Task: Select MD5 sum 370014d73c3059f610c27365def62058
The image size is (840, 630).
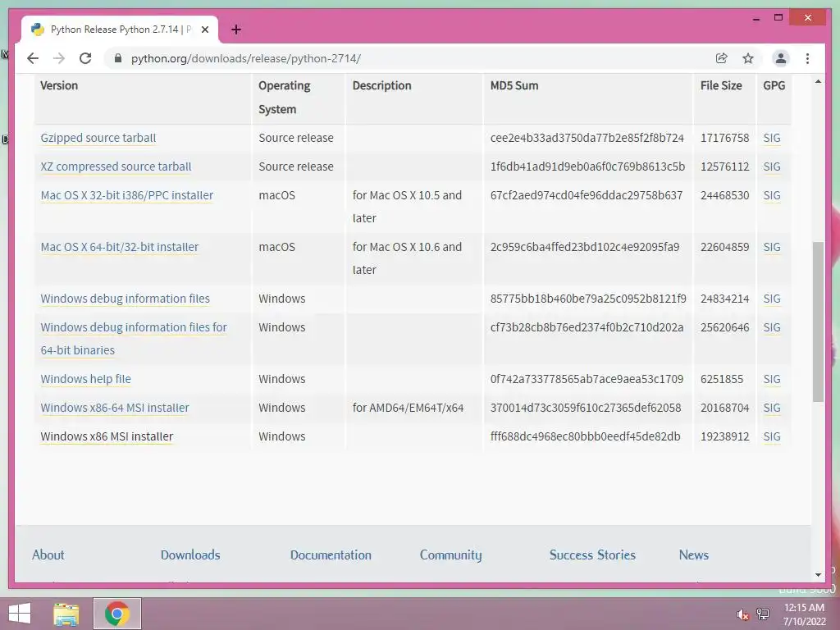Action: [x=586, y=408]
